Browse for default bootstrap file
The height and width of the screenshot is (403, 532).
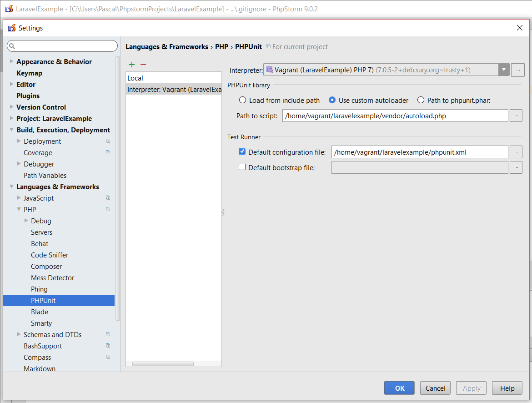pyautogui.click(x=516, y=167)
